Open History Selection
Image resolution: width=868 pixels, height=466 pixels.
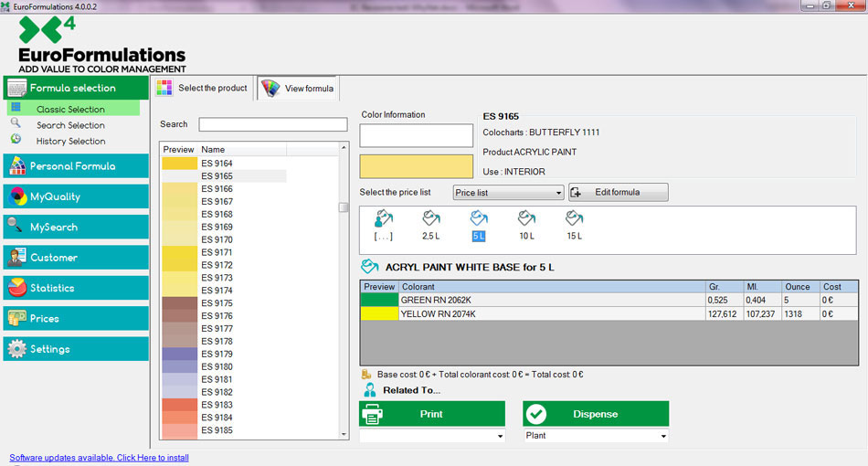pyautogui.click(x=70, y=141)
